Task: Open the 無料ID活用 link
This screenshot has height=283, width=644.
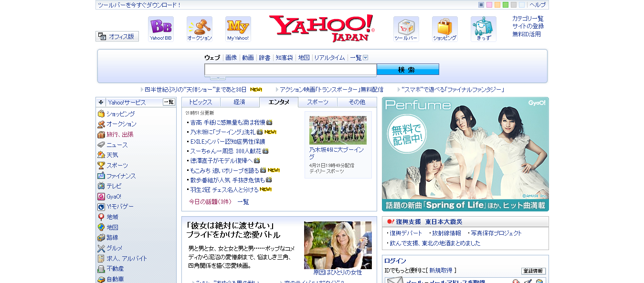Action: [x=527, y=34]
